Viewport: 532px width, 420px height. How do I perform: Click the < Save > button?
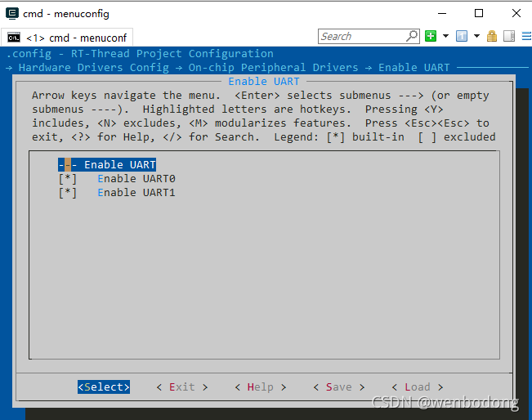pyautogui.click(x=338, y=387)
